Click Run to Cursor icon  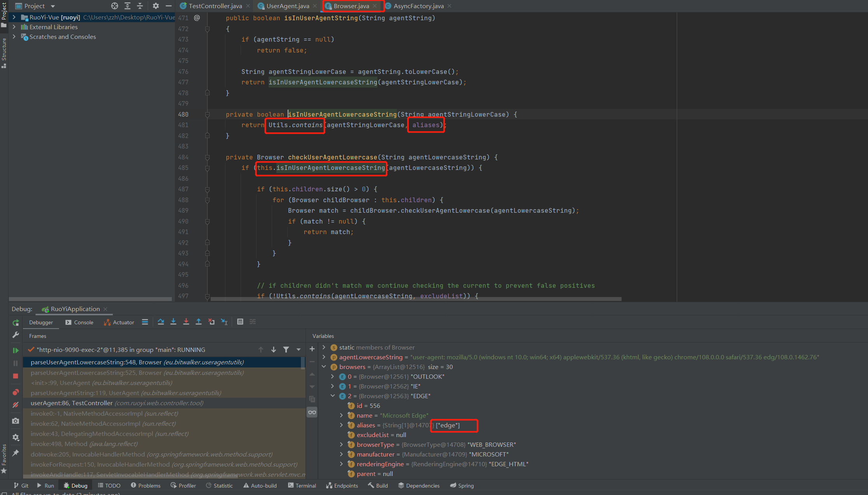point(224,322)
